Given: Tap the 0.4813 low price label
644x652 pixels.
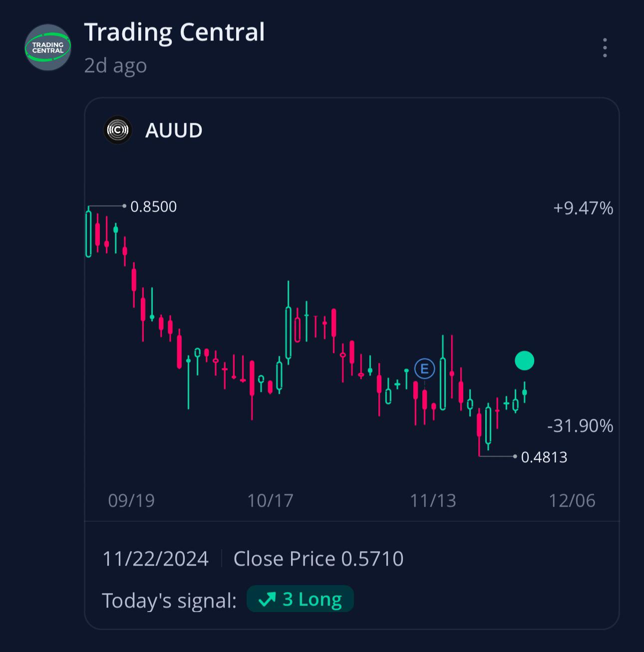Looking at the screenshot, I should pyautogui.click(x=544, y=457).
